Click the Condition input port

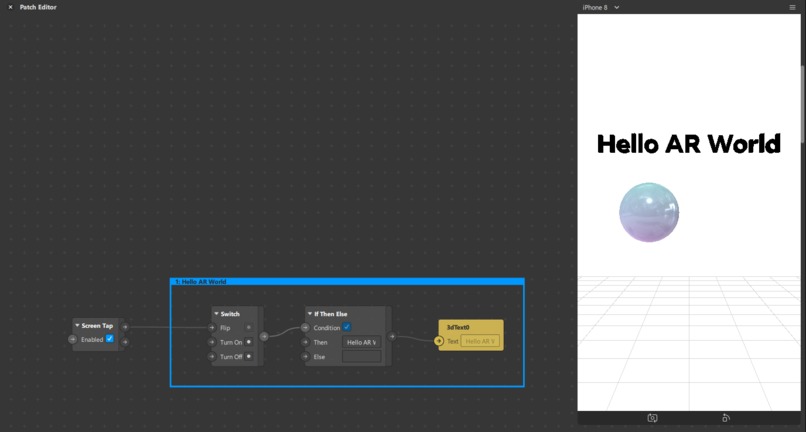(305, 328)
